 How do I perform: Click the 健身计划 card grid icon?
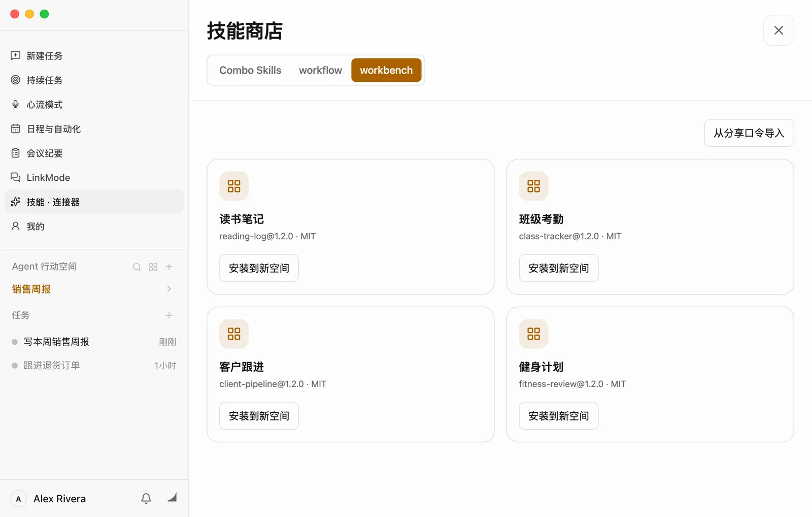533,334
